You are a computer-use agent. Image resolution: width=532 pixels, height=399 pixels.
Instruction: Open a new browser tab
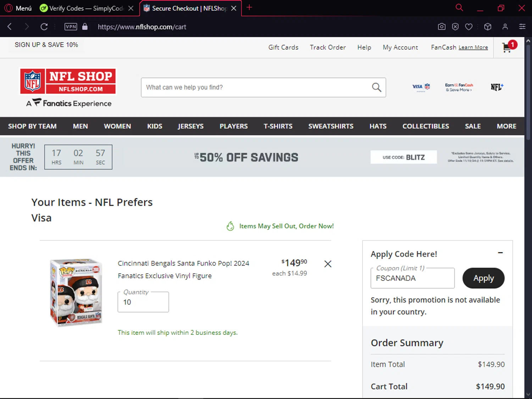click(x=249, y=7)
